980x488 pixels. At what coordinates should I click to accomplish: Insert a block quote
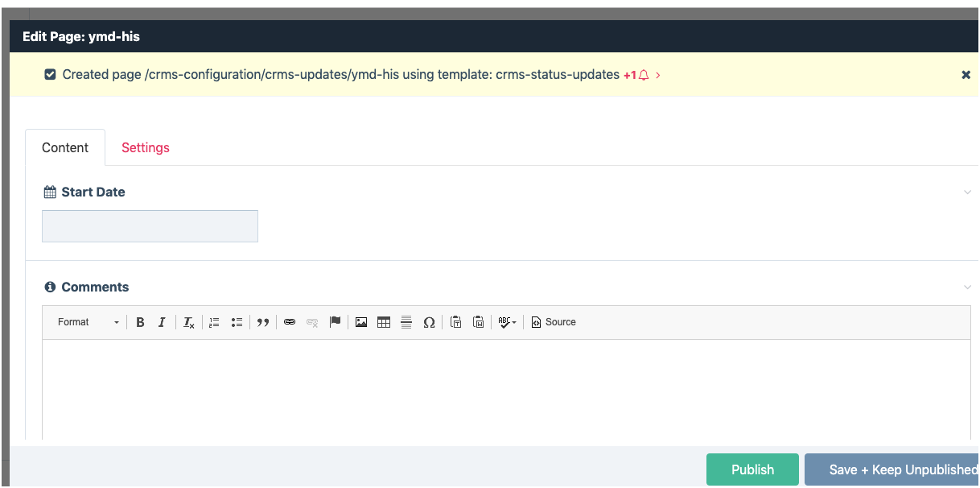(x=263, y=322)
